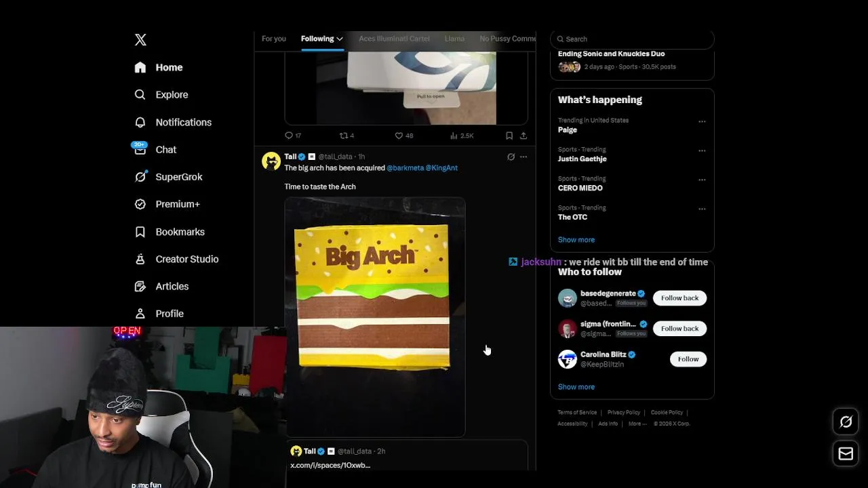Click the Bookmarks bookmark icon in sidebar
Viewport: 868px width, 488px height.
pos(140,232)
